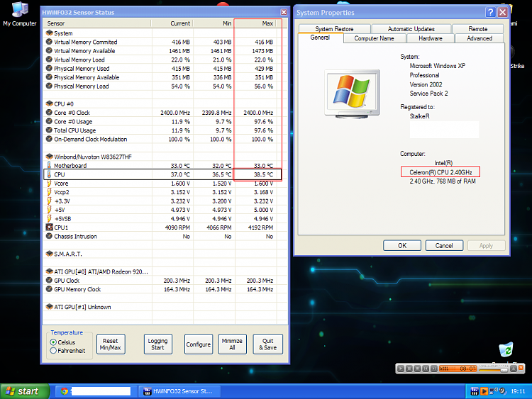Open the HWiNFO tray icon in the system tray
The height and width of the screenshot is (399, 532).
tap(475, 391)
